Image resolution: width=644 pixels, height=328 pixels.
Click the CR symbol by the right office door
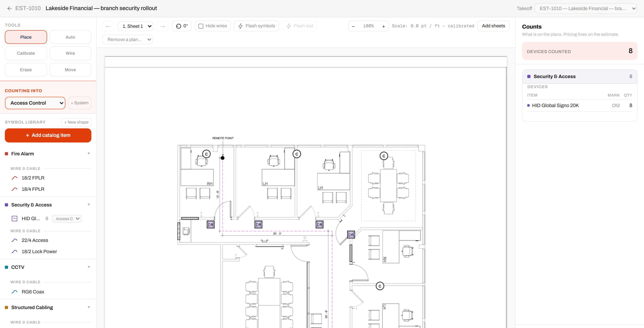pos(351,234)
